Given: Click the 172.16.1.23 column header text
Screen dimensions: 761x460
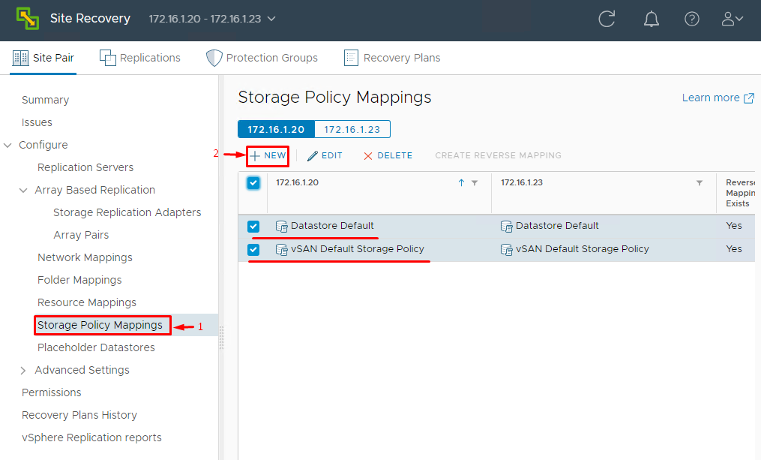Looking at the screenshot, I should click(x=522, y=182).
